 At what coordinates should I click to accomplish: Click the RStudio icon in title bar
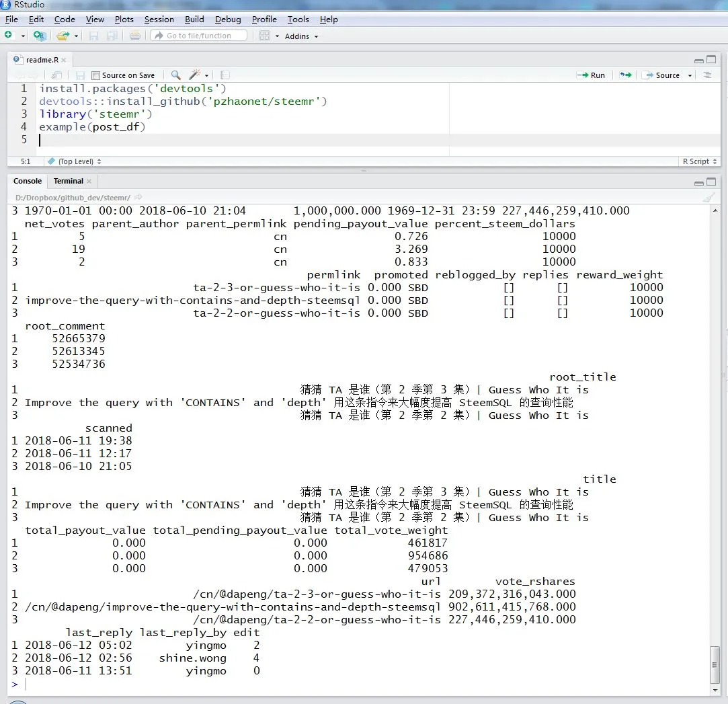5,5
